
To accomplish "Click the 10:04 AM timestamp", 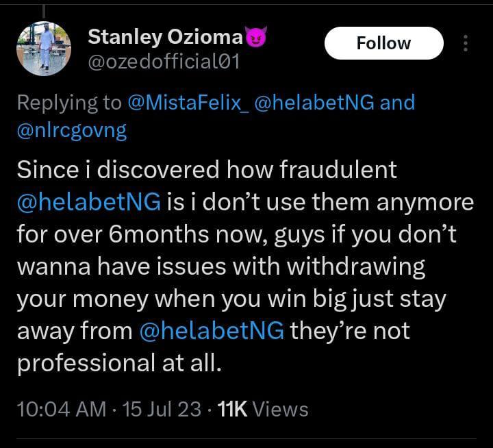I will 60,410.
